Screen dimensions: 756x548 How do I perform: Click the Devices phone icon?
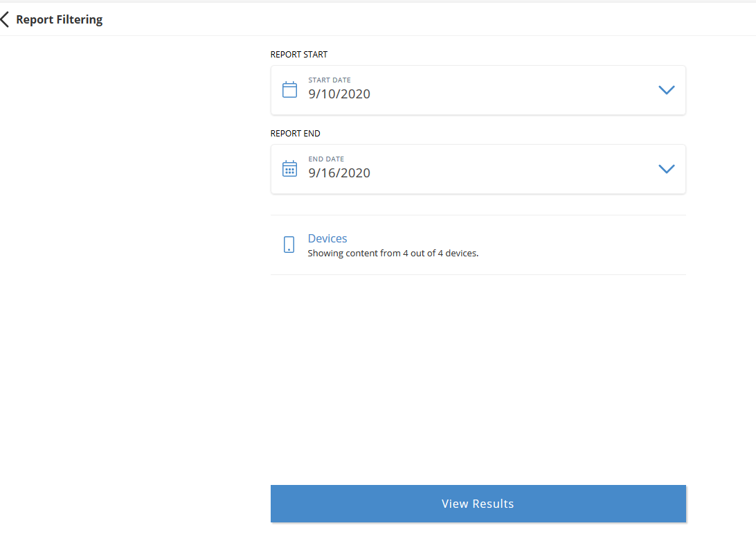pos(289,245)
